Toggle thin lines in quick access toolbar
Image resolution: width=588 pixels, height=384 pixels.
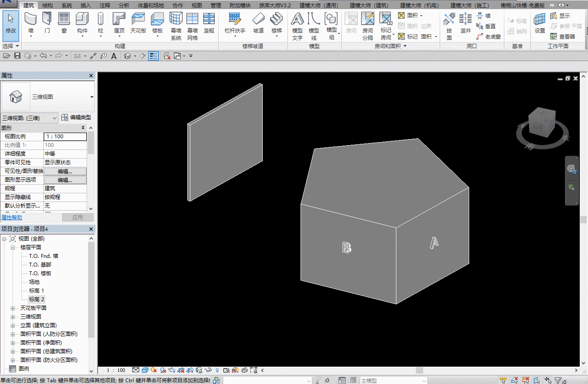(x=153, y=56)
